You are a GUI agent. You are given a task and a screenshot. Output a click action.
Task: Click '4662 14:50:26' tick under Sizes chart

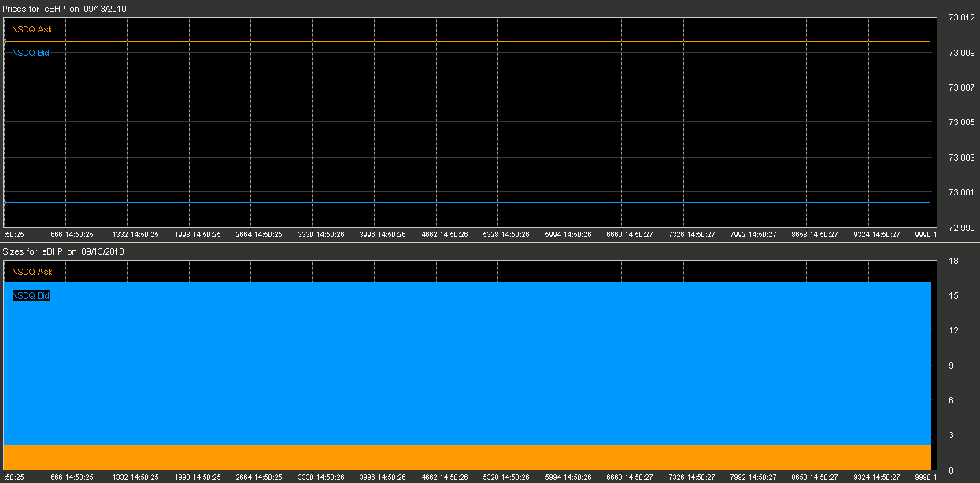(444, 477)
